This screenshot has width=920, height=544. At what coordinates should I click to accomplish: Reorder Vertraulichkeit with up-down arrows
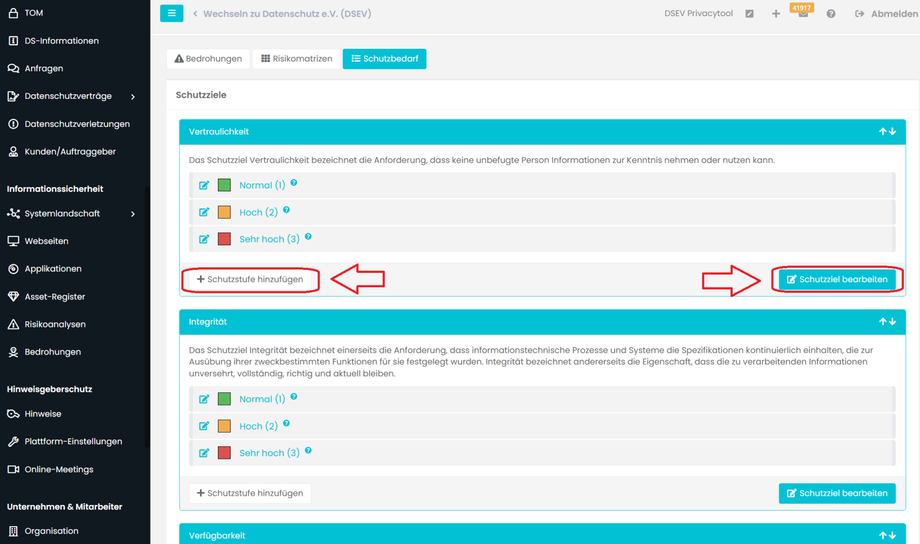887,131
